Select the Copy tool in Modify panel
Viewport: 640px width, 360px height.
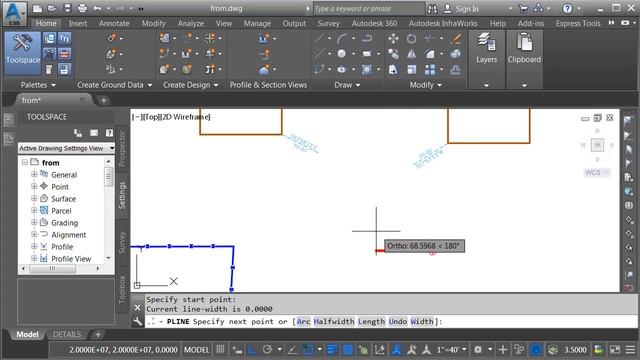(393, 54)
